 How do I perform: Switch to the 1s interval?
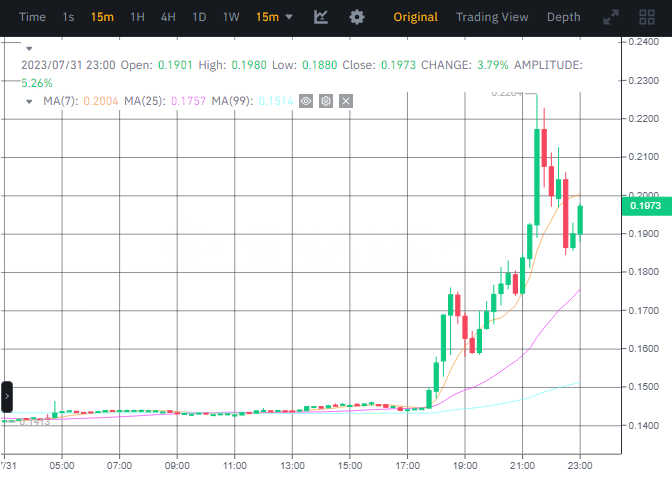click(x=68, y=17)
